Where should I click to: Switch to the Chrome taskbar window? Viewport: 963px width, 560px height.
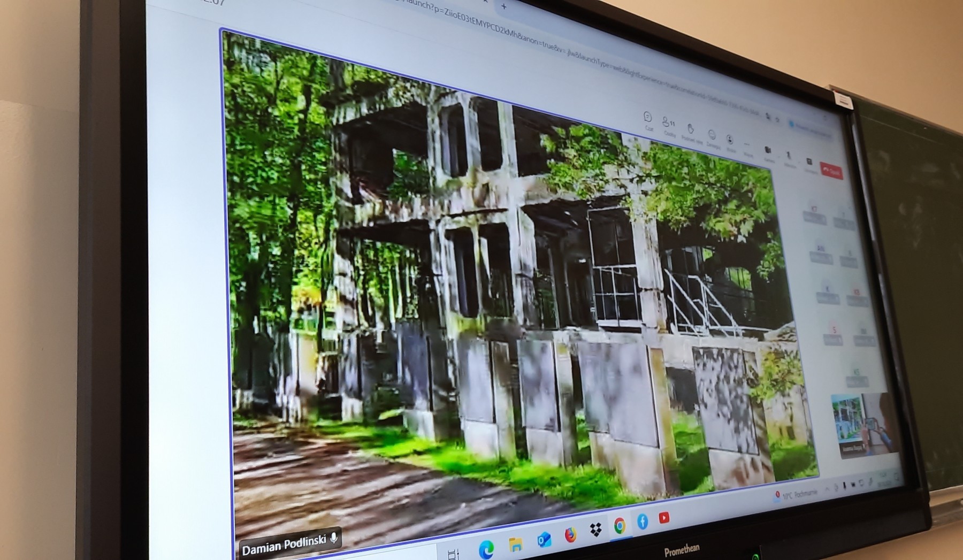[x=620, y=525]
